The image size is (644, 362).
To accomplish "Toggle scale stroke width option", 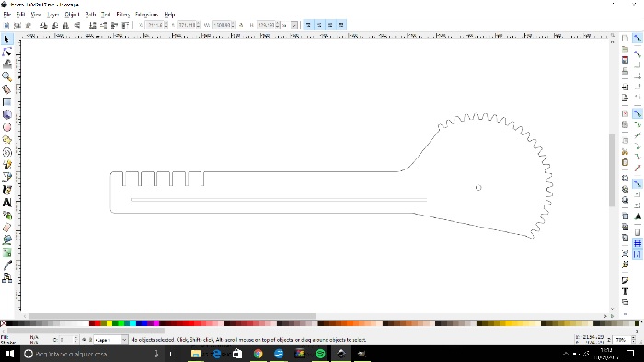I will click(x=308, y=25).
